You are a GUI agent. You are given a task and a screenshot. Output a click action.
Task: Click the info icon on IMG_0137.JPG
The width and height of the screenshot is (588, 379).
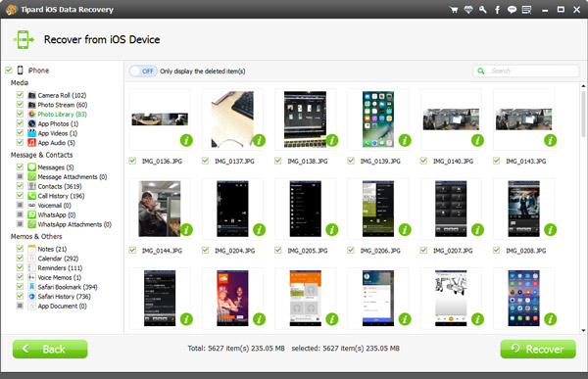259,140
